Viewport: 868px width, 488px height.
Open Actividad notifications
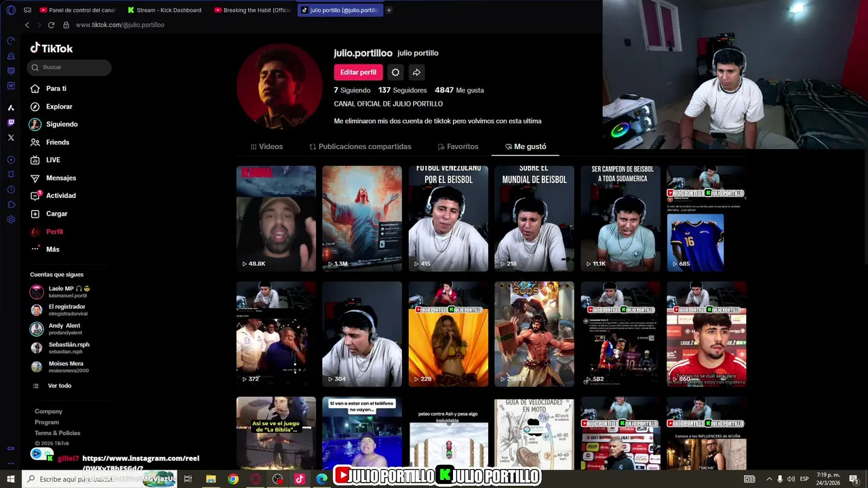[53, 195]
